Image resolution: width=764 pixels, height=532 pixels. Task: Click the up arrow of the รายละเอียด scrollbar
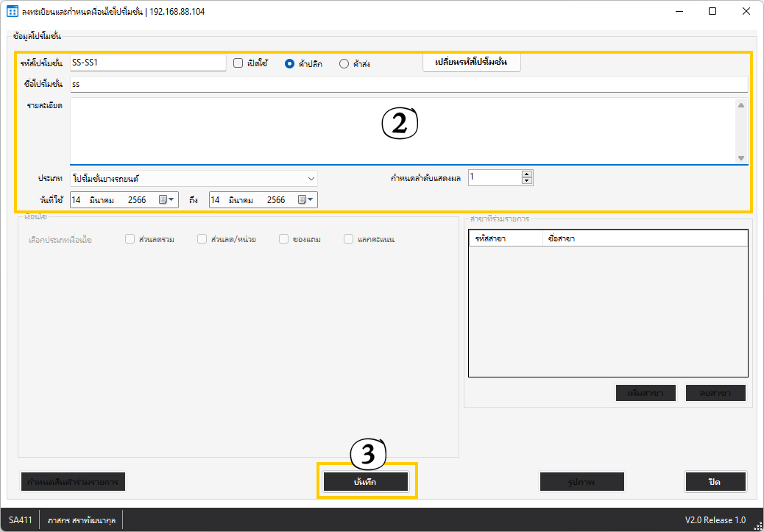point(740,105)
